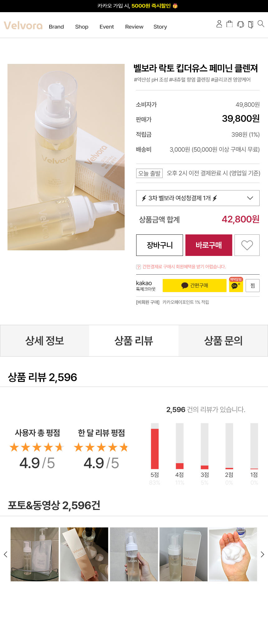Toggle the heart wishlist button
Image resolution: width=268 pixels, height=644 pixels.
coord(247,245)
